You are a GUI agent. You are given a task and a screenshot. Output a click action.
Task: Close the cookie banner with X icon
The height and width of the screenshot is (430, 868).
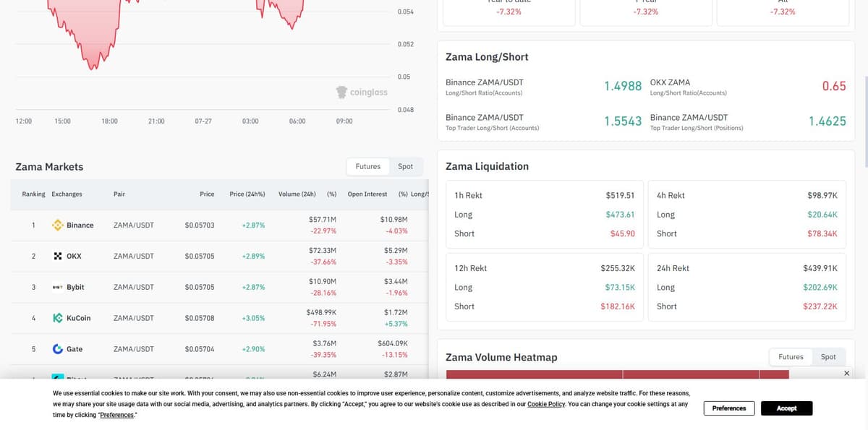[x=847, y=373]
